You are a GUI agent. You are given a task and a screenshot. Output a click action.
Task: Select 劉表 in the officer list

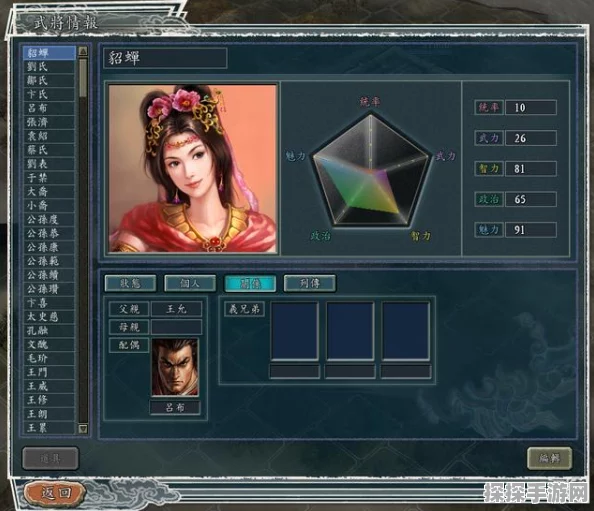coord(49,164)
